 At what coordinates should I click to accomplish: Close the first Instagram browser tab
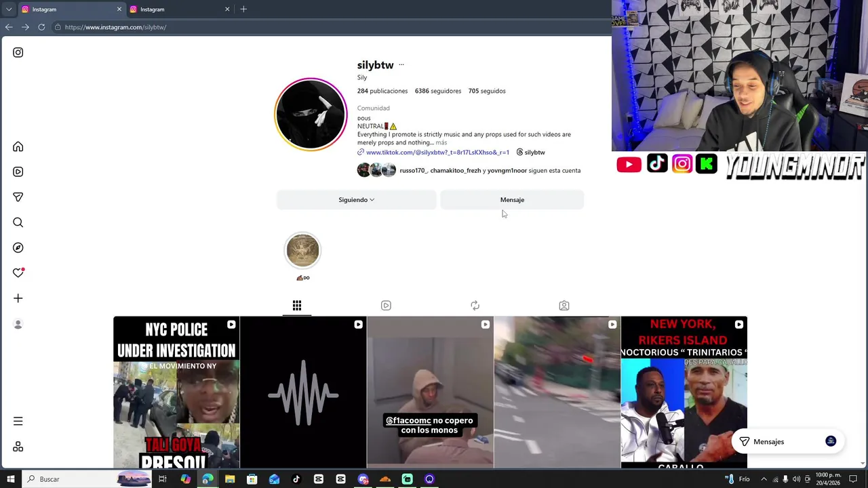119,9
